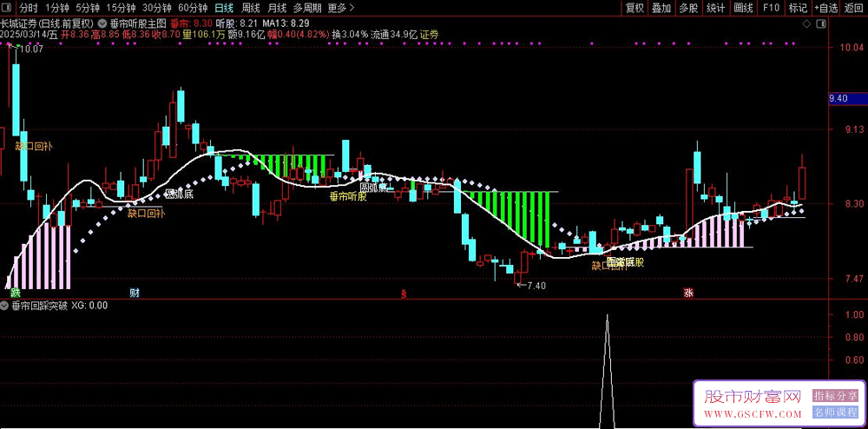868x429 pixels.
Task: Click the 垂帘听股 yellow chart label
Action: pyautogui.click(x=348, y=195)
